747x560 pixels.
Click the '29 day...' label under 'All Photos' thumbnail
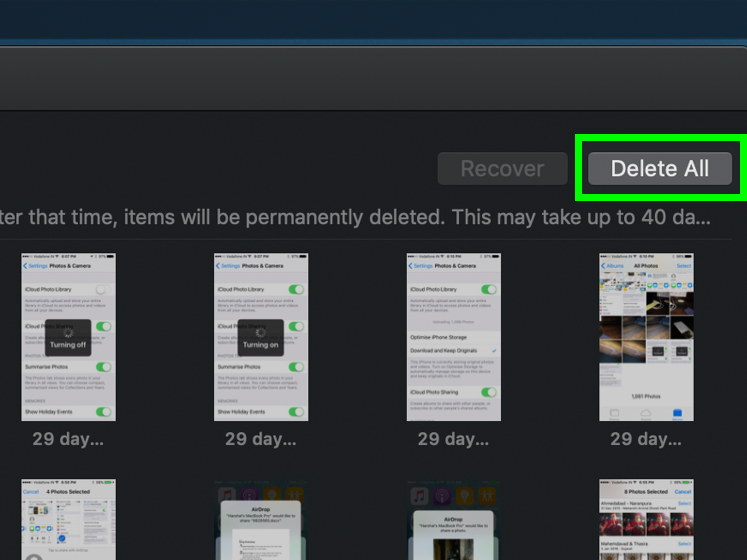tap(646, 439)
